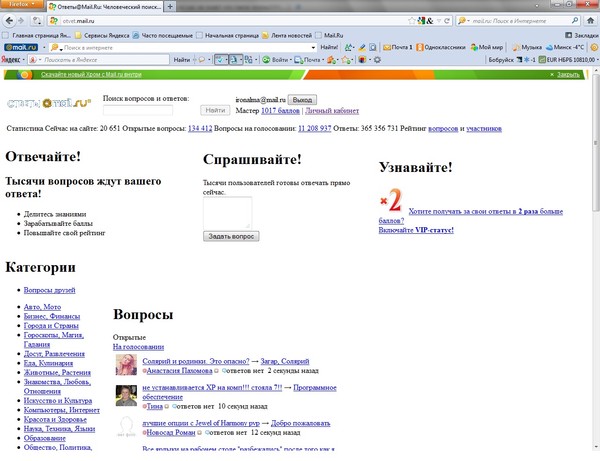The height and width of the screenshot is (461, 600).
Task: Open the search engine selector dropdown
Action: 463,21
